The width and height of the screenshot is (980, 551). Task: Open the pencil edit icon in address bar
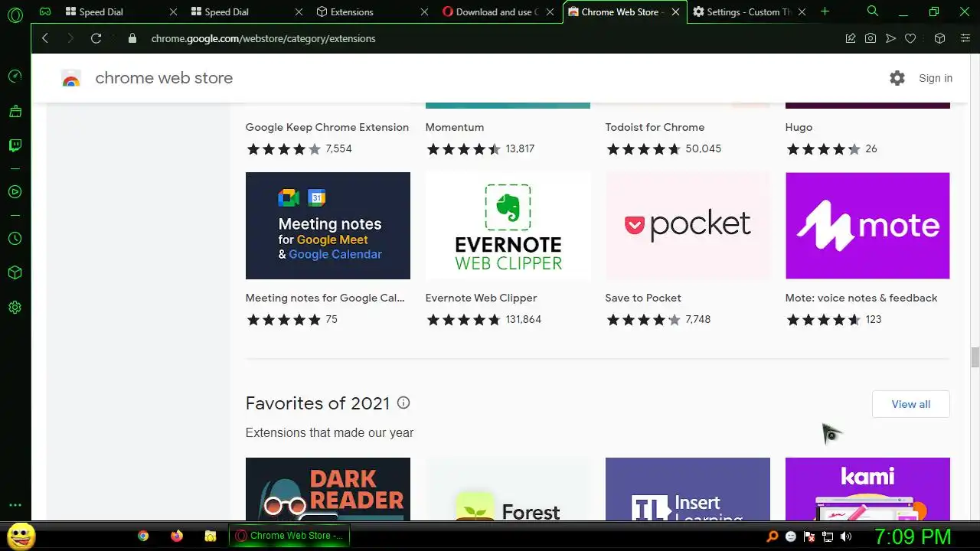851,38
